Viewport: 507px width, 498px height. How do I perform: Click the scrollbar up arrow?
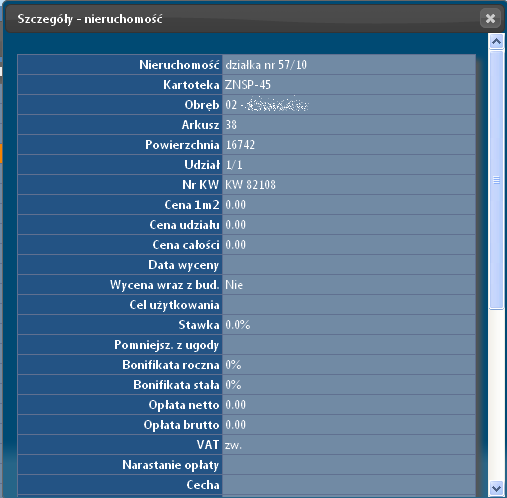pos(496,42)
